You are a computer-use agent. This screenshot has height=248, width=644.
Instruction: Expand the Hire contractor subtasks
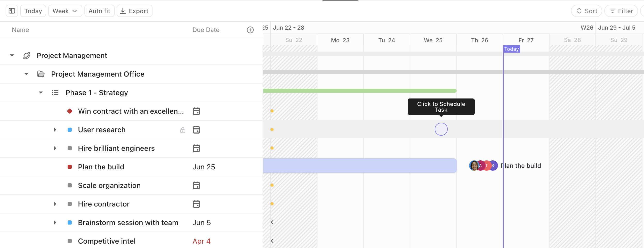(x=55, y=204)
